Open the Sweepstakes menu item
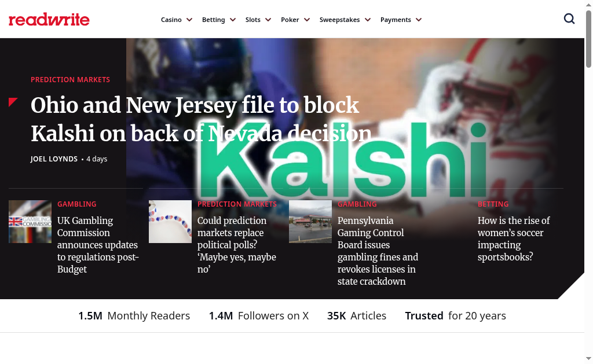 tap(339, 20)
